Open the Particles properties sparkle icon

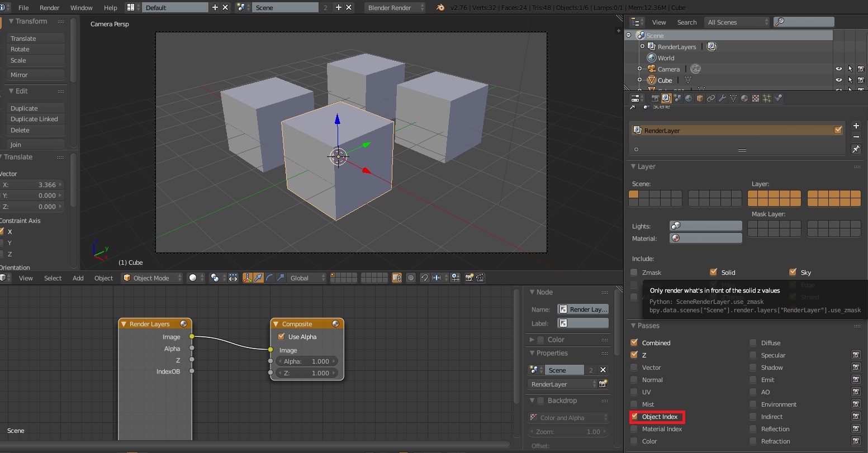(767, 98)
